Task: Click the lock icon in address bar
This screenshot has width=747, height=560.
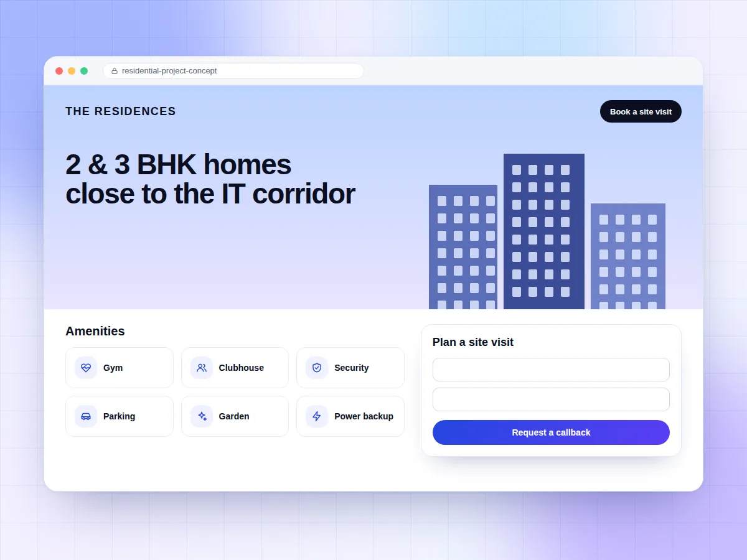Action: (x=115, y=71)
